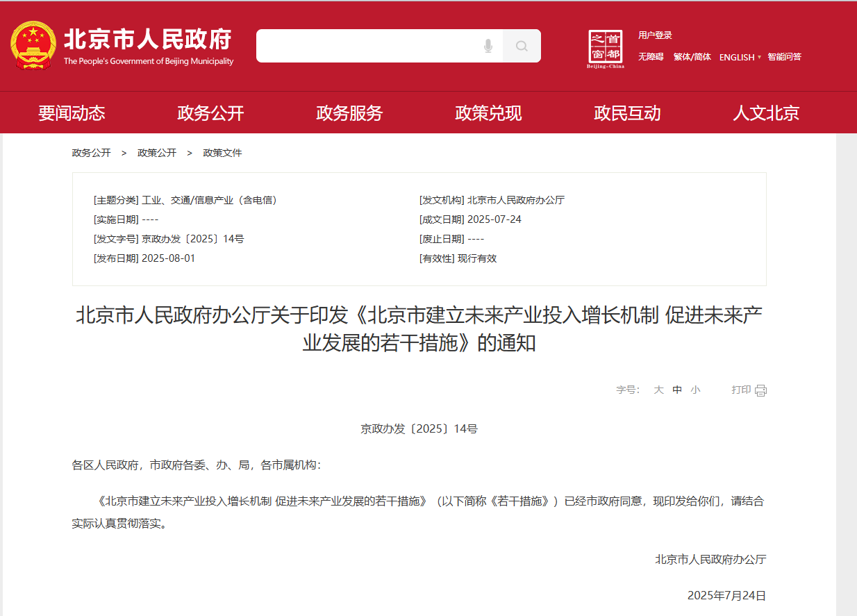Open the 政务服务 navigation menu
Viewport: 857px width, 616px height.
[349, 113]
